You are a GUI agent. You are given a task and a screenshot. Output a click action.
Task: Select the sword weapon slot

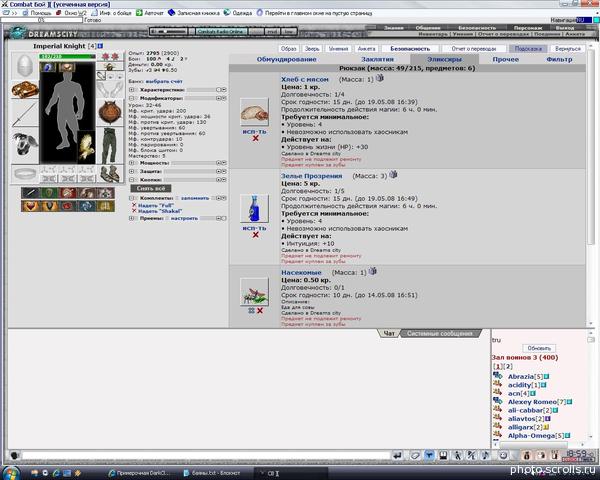(x=24, y=114)
